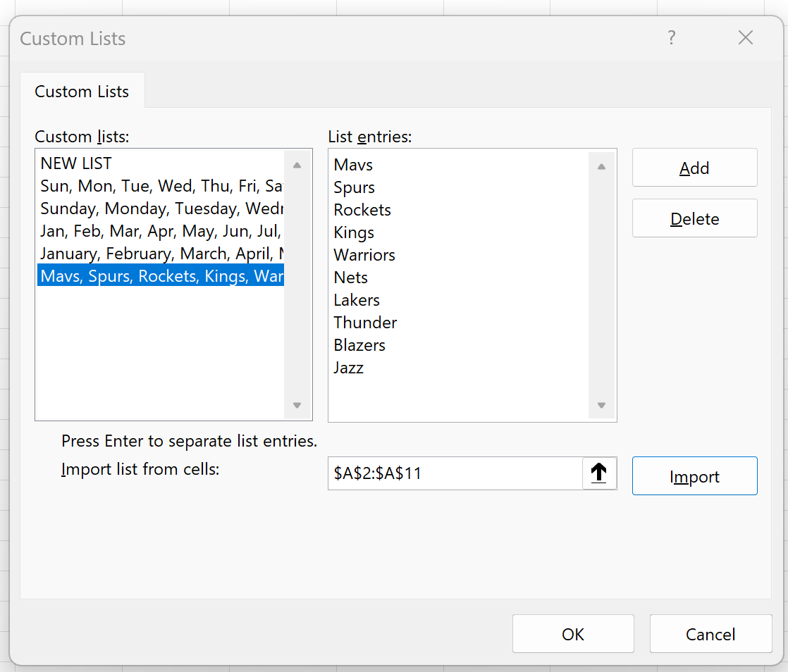Dismiss changes with Cancel

pos(710,634)
